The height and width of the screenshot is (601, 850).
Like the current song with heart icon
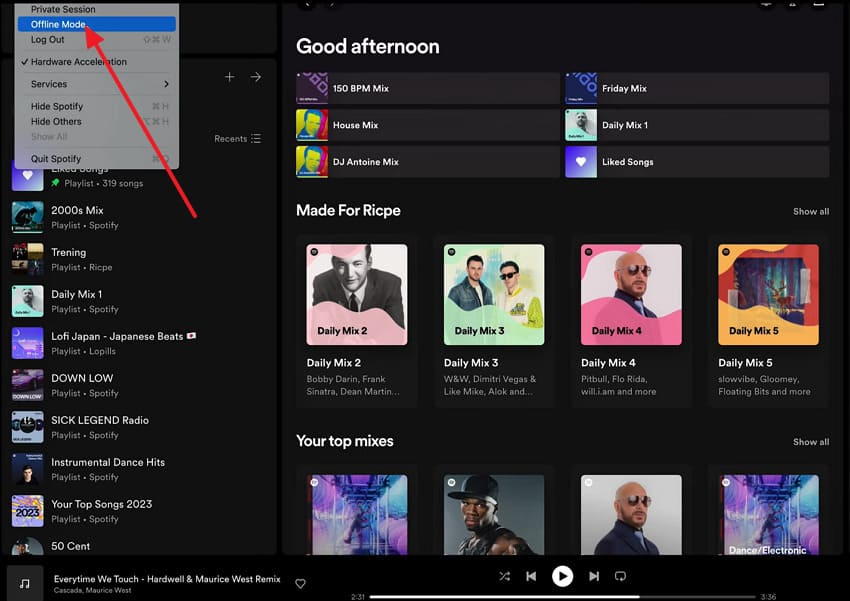click(300, 584)
